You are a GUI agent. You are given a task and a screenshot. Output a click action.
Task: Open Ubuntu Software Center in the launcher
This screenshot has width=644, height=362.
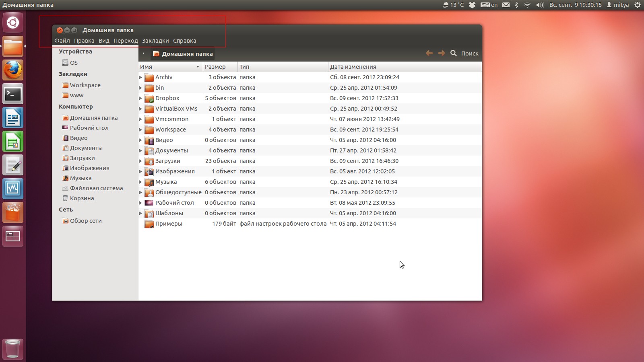click(x=13, y=212)
